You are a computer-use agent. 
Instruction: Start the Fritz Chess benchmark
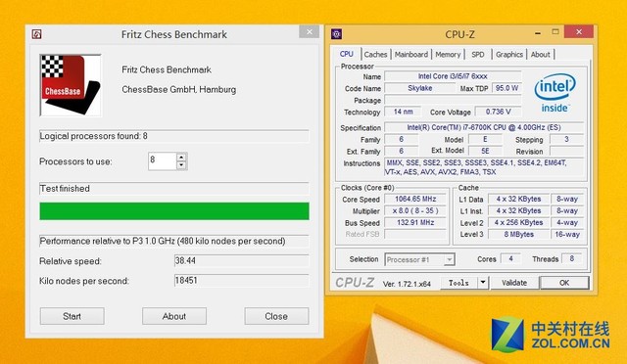[72, 316]
